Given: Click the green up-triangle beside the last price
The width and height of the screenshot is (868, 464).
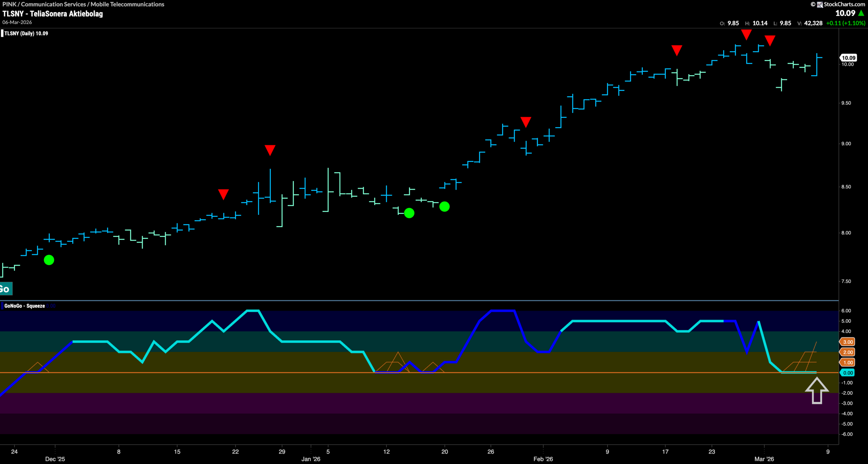Looking at the screenshot, I should click(x=861, y=13).
